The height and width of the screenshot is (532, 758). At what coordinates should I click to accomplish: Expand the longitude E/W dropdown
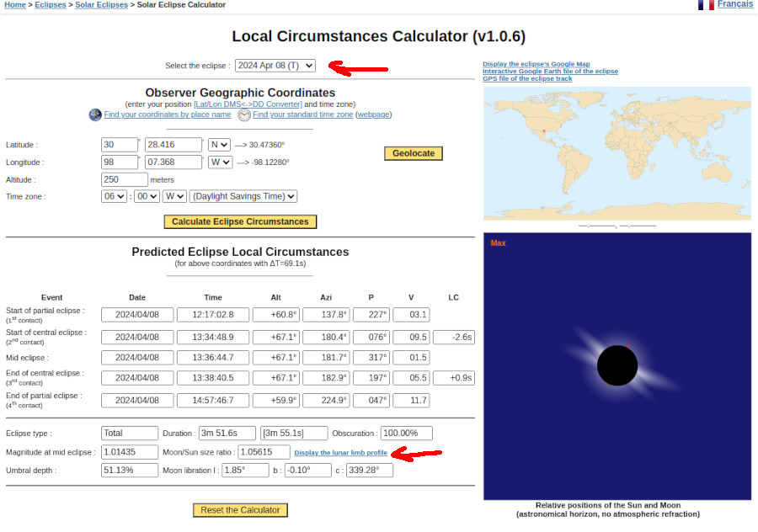(x=220, y=162)
